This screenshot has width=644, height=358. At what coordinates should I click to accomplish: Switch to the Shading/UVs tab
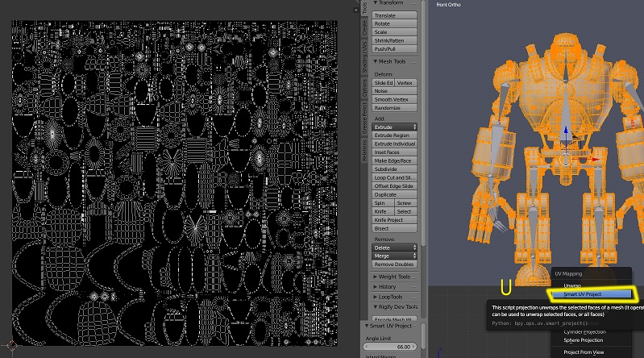tap(364, 58)
